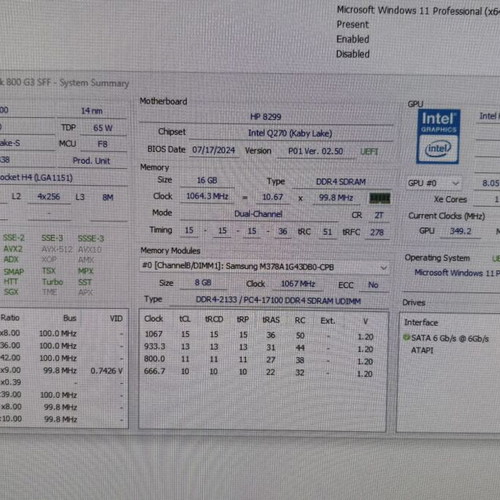Click the tRFC value 278
This screenshot has height=500, width=500.
click(377, 232)
